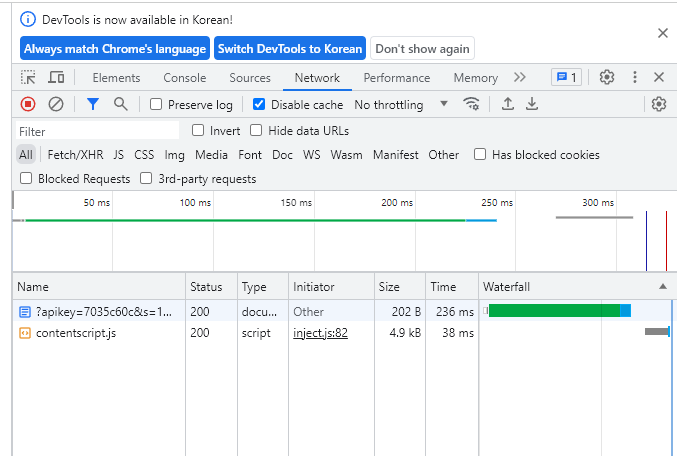This screenshot has height=456, width=677.
Task: Click the gray waterfall bar of contentscript.js
Action: pyautogui.click(x=656, y=332)
